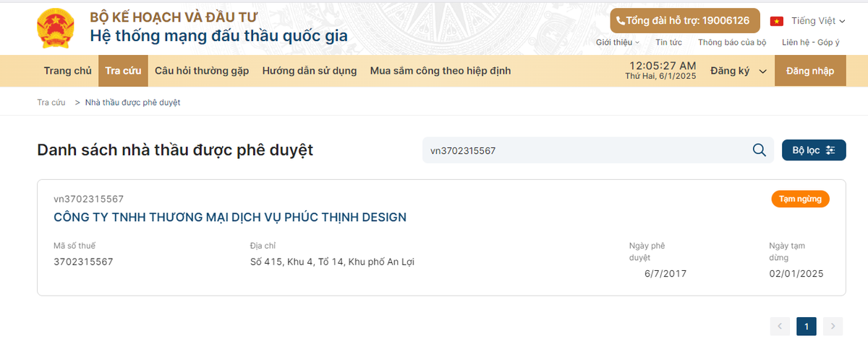The image size is (868, 349).
Task: Click the Tin tức link
Action: [x=669, y=43]
